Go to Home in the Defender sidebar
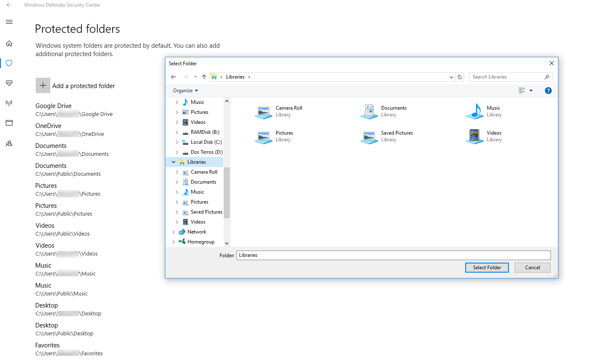Image resolution: width=597 pixels, height=364 pixels. coord(9,43)
